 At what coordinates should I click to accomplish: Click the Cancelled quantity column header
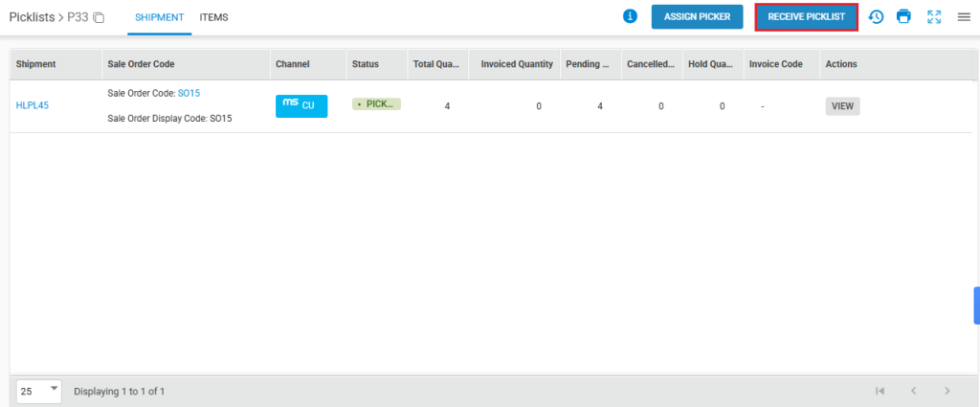tap(651, 64)
